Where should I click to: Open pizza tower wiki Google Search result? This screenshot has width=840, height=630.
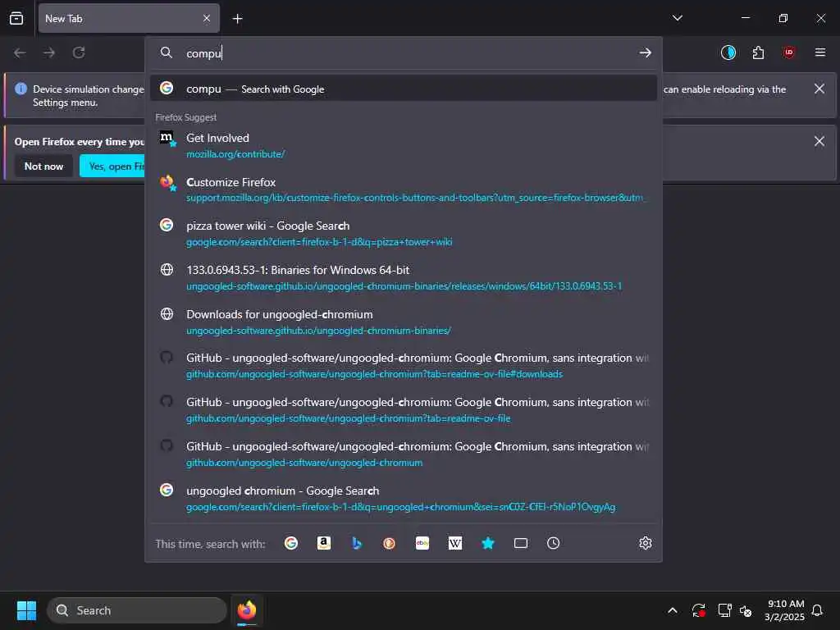click(404, 234)
